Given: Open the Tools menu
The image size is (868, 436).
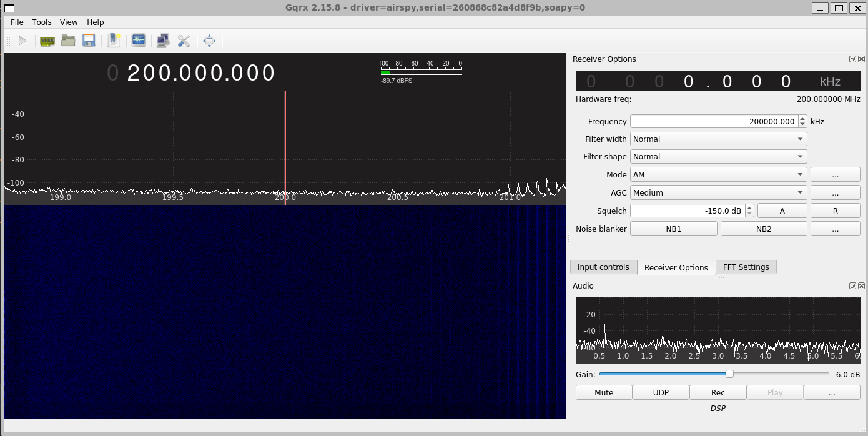Looking at the screenshot, I should tap(41, 22).
